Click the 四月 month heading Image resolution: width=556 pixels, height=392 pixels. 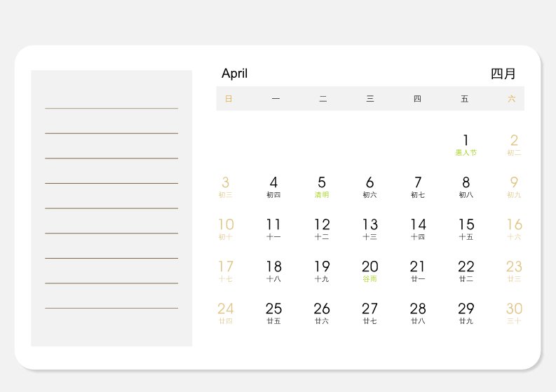[503, 74]
